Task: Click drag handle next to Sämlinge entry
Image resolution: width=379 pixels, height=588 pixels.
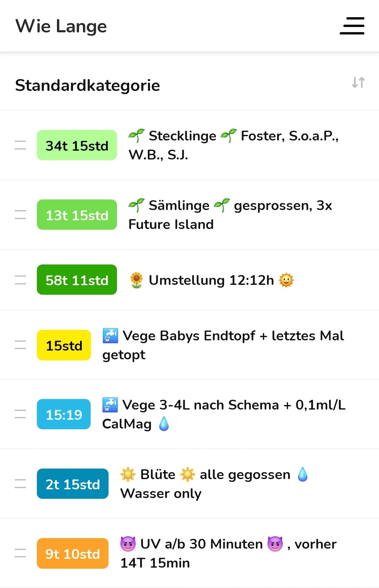Action: [20, 215]
